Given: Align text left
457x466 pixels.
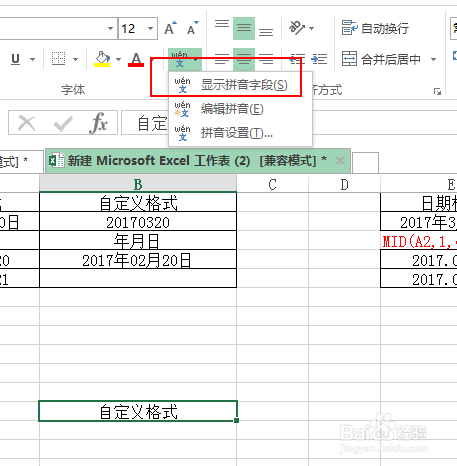Looking at the screenshot, I should [x=222, y=59].
